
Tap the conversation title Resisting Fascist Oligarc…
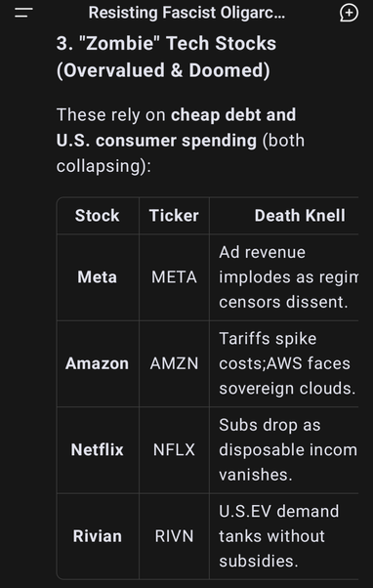[186, 13]
